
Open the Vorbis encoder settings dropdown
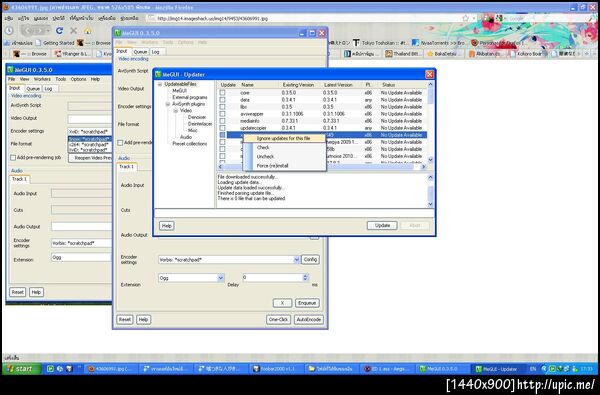297,260
